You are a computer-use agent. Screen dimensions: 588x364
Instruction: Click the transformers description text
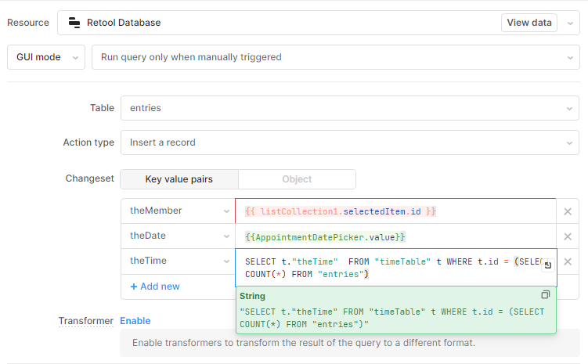click(304, 343)
